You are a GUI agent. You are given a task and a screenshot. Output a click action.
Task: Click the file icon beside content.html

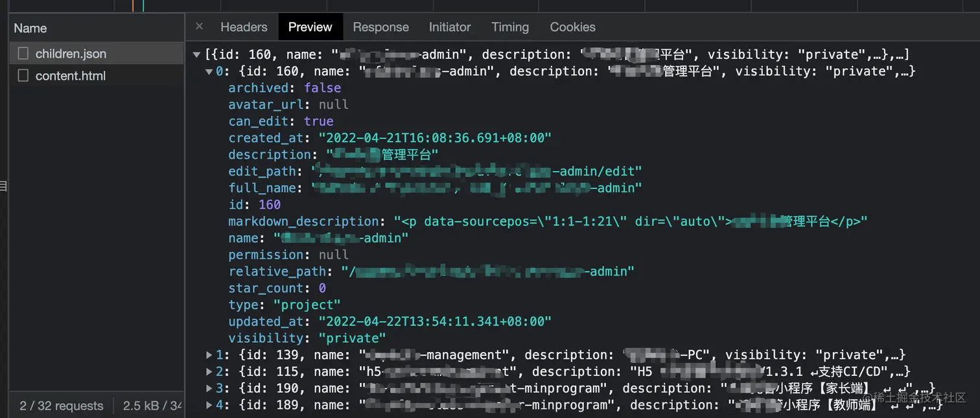click(23, 76)
